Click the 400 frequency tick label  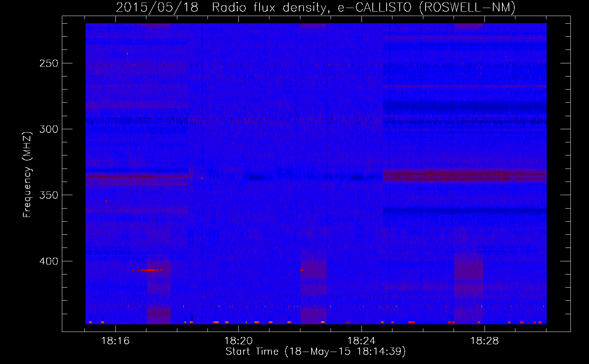click(x=49, y=261)
